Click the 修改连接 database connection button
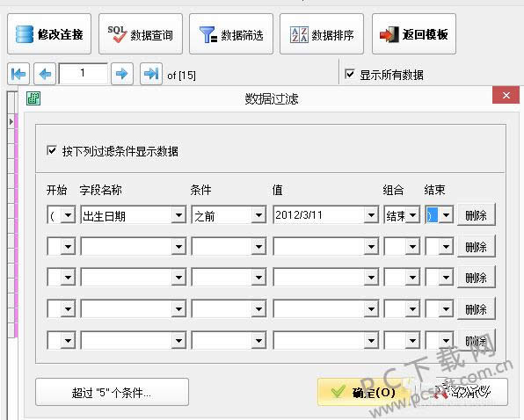The height and width of the screenshot is (420, 524). pyautogui.click(x=49, y=34)
